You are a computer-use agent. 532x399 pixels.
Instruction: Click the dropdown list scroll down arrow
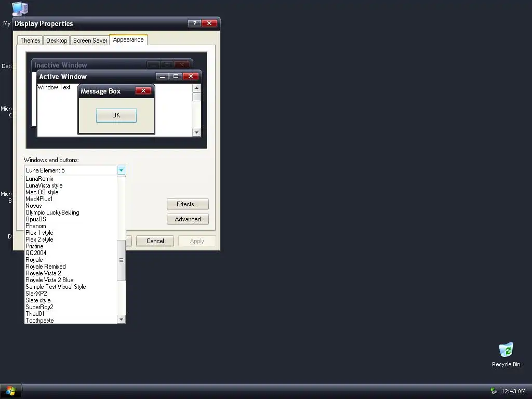pos(121,320)
